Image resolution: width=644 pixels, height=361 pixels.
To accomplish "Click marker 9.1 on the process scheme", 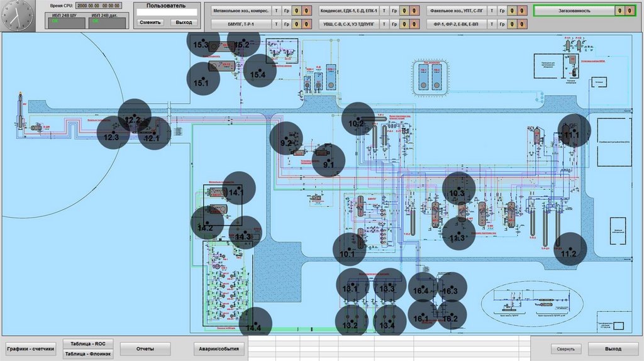I will tap(329, 161).
